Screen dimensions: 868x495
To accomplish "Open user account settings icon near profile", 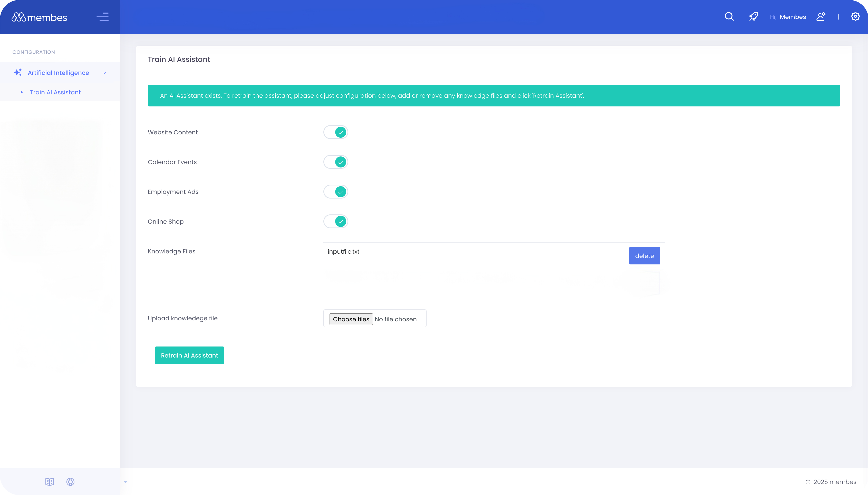I will (821, 16).
